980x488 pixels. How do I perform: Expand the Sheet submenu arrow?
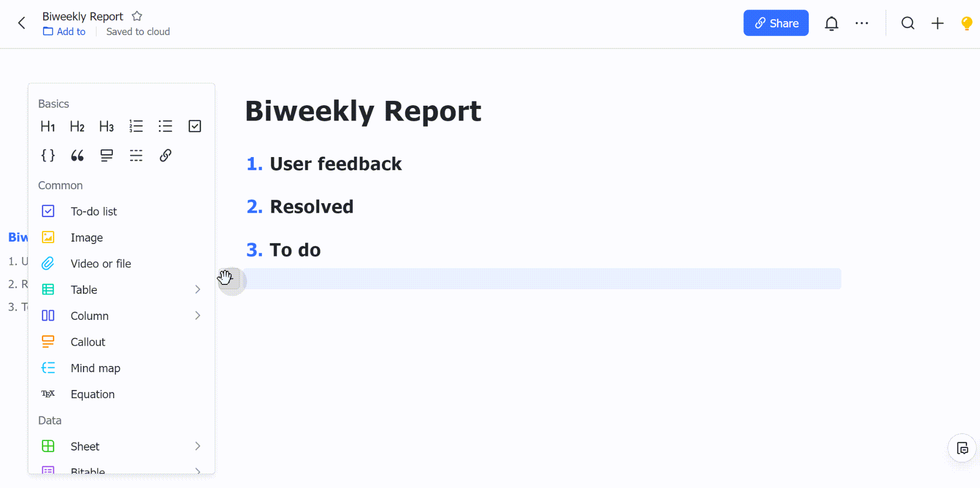(x=197, y=446)
